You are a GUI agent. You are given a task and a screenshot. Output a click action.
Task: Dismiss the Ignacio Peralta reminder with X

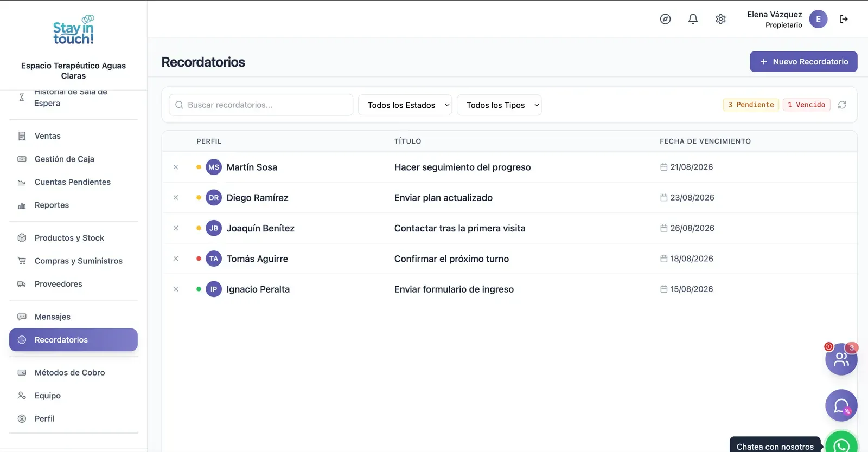tap(176, 289)
